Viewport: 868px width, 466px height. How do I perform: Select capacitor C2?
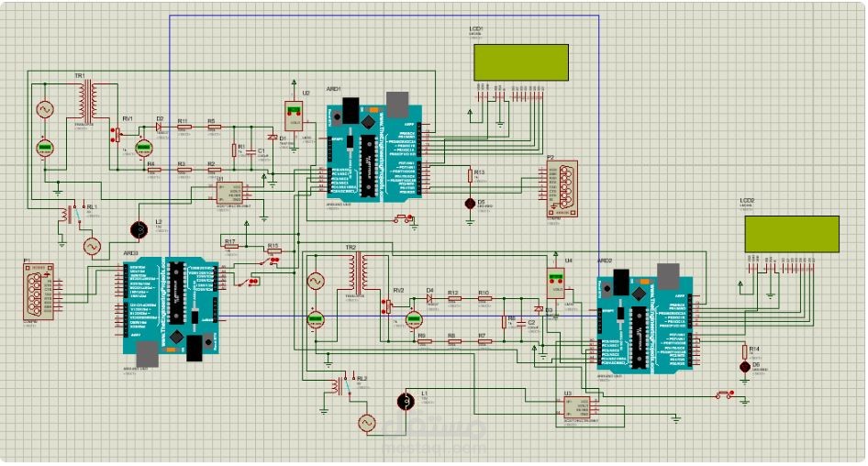(x=521, y=322)
